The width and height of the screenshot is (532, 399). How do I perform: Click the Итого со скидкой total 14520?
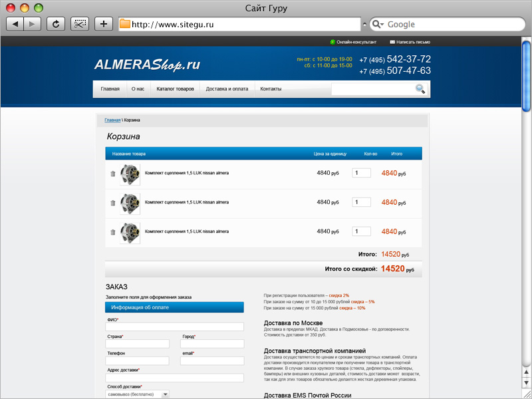point(392,269)
